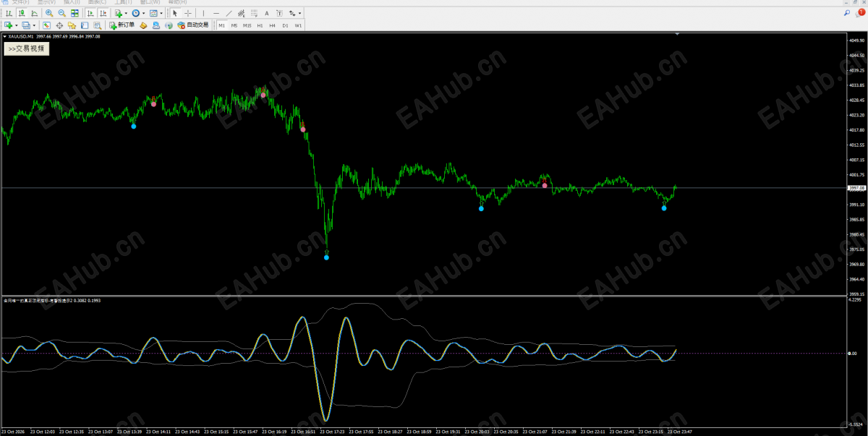The height and width of the screenshot is (436, 868).
Task: Select the text label A tool
Action: [266, 13]
